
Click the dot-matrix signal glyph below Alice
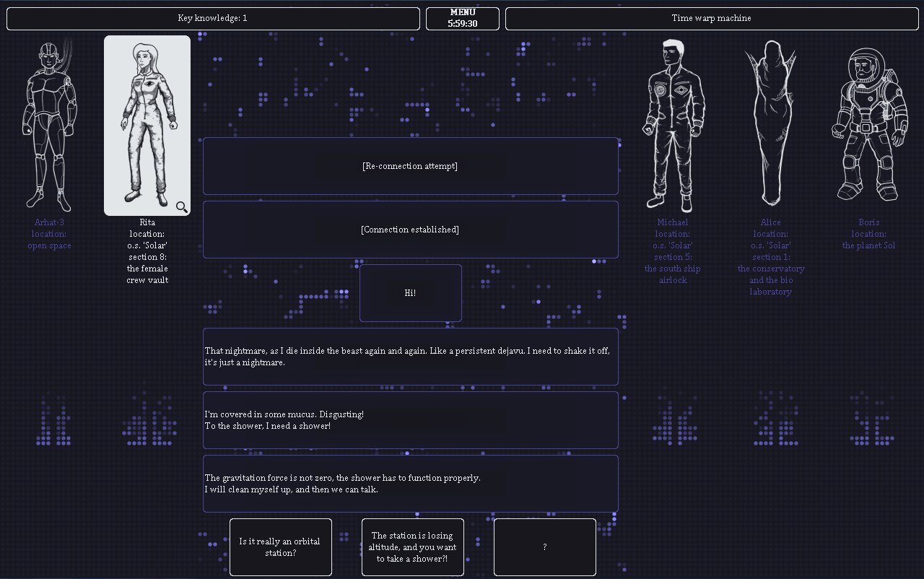pos(774,422)
